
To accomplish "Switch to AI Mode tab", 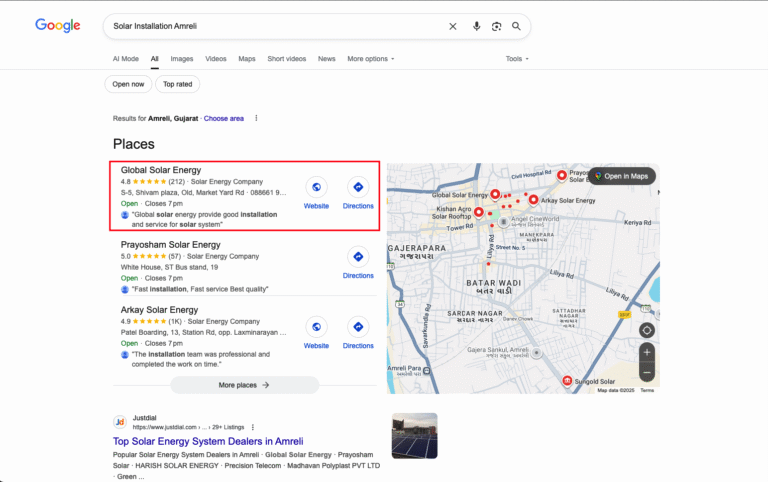I will [126, 59].
